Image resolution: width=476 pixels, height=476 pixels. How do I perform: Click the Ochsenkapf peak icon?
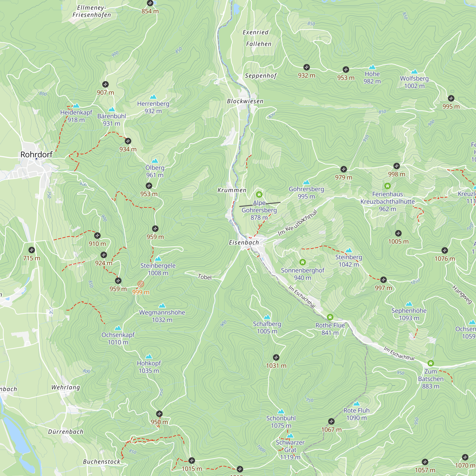(x=118, y=328)
